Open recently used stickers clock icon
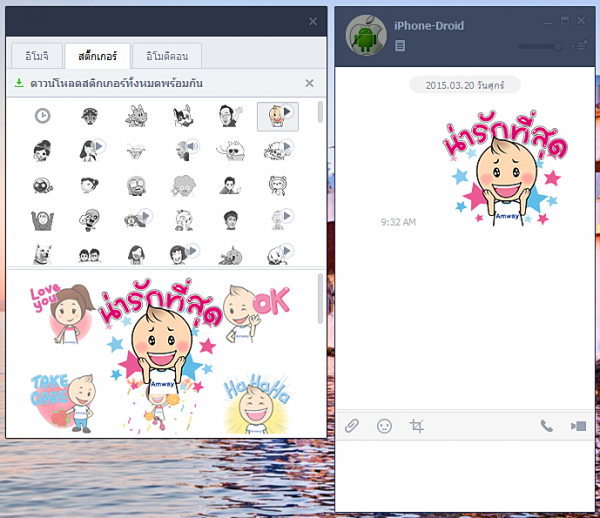Viewport: 600px width, 518px height. coord(42,116)
